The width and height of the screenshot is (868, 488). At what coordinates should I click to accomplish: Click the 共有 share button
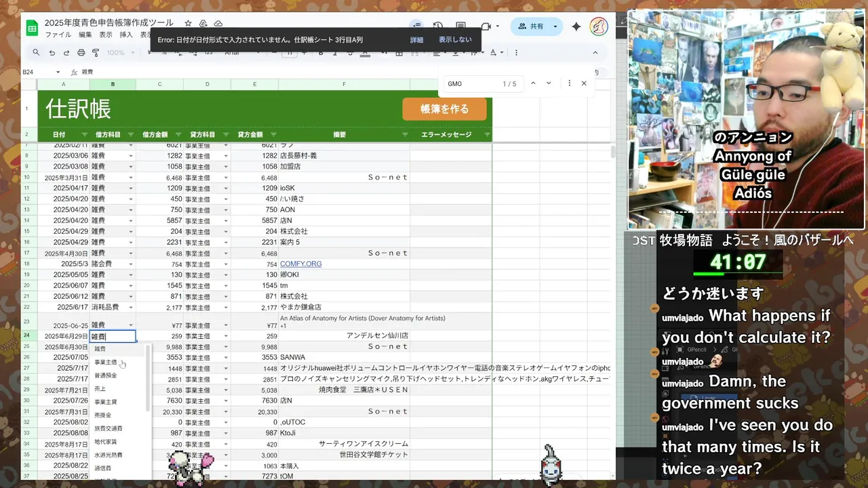point(530,26)
